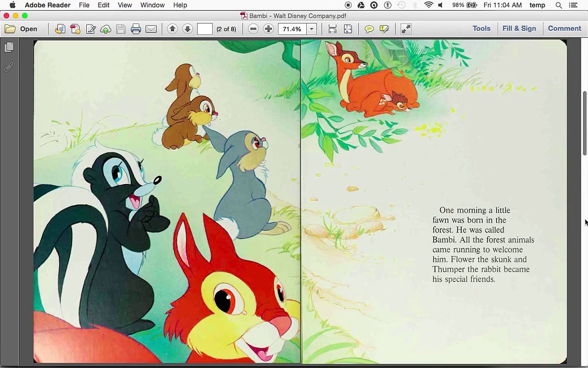Click the 98% battery indicator

(464, 5)
